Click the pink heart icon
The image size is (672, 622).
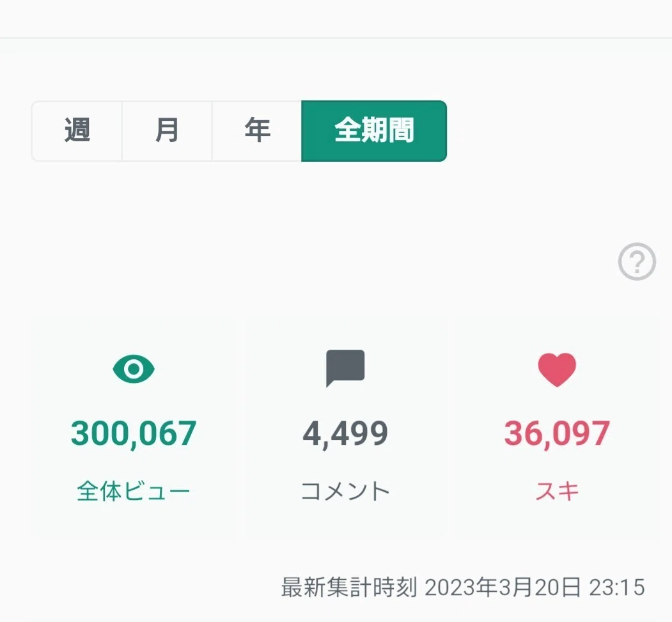[557, 369]
